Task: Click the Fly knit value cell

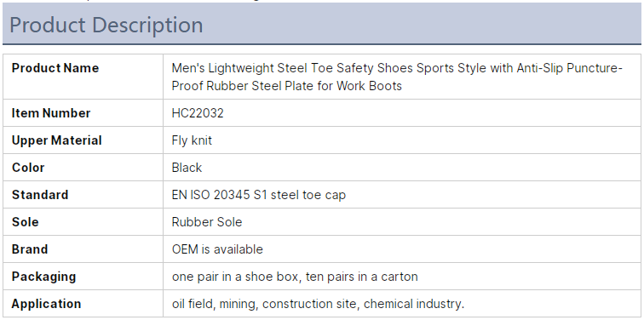Action: [402, 140]
